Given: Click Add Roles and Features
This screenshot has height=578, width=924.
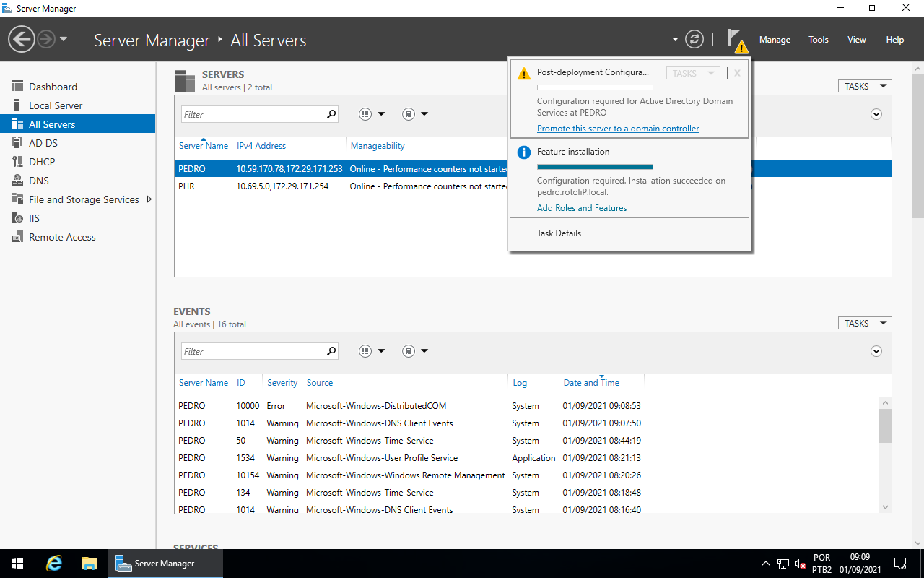Looking at the screenshot, I should coord(582,207).
